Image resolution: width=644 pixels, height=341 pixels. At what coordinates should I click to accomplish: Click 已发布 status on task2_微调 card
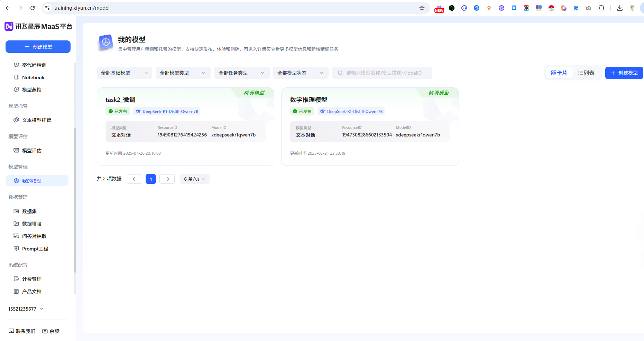[x=118, y=111]
